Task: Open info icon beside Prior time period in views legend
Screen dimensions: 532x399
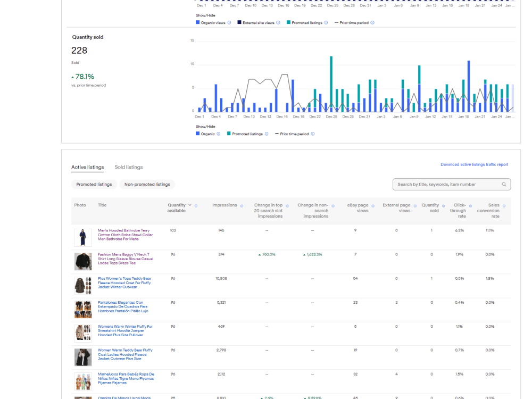Action: point(372,23)
